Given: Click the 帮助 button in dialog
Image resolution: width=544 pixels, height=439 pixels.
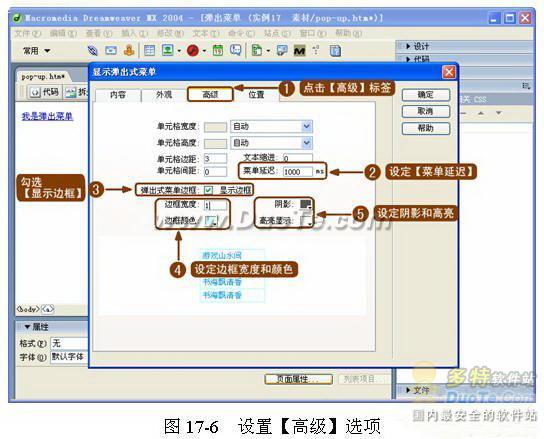Looking at the screenshot, I should [x=426, y=128].
